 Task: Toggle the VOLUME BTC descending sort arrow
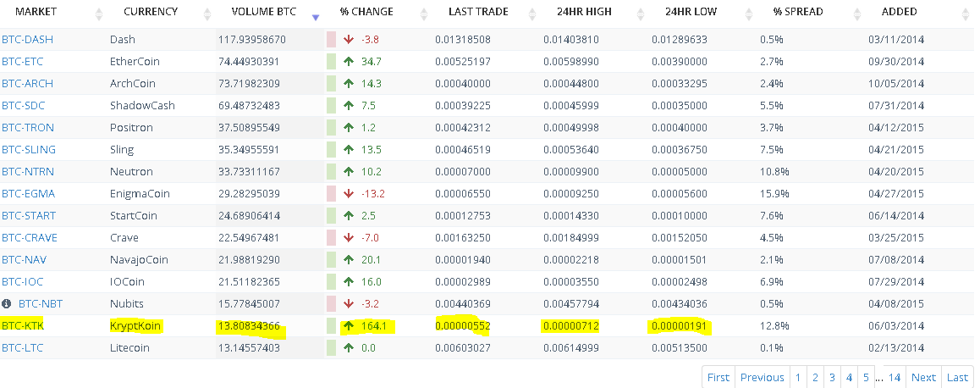coord(316,18)
